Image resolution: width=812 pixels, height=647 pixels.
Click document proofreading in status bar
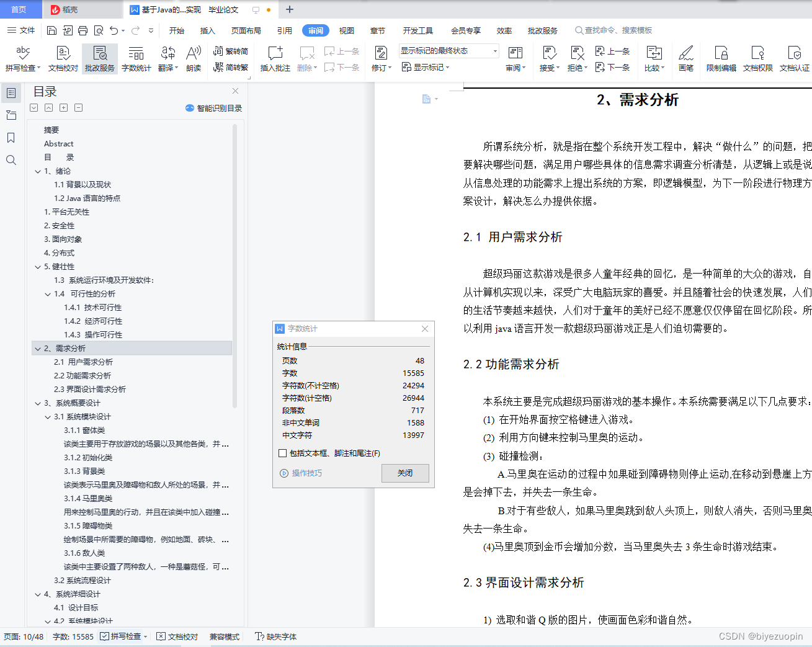coord(177,636)
